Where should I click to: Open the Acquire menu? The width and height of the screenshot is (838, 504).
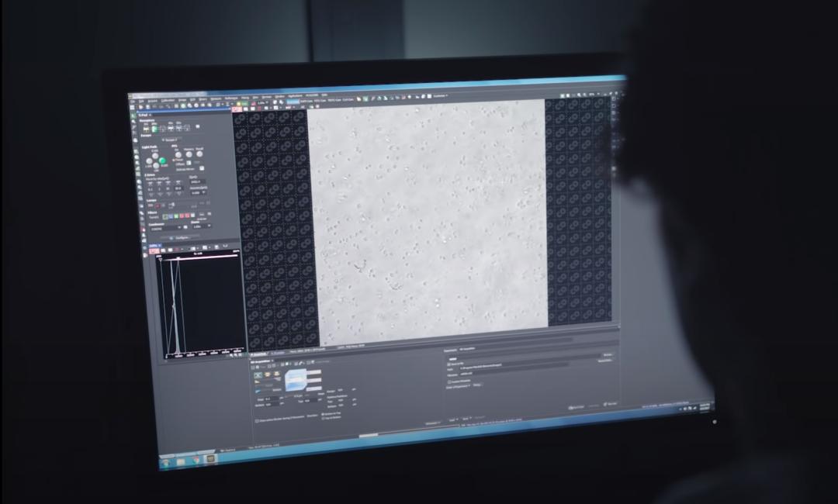(152, 101)
